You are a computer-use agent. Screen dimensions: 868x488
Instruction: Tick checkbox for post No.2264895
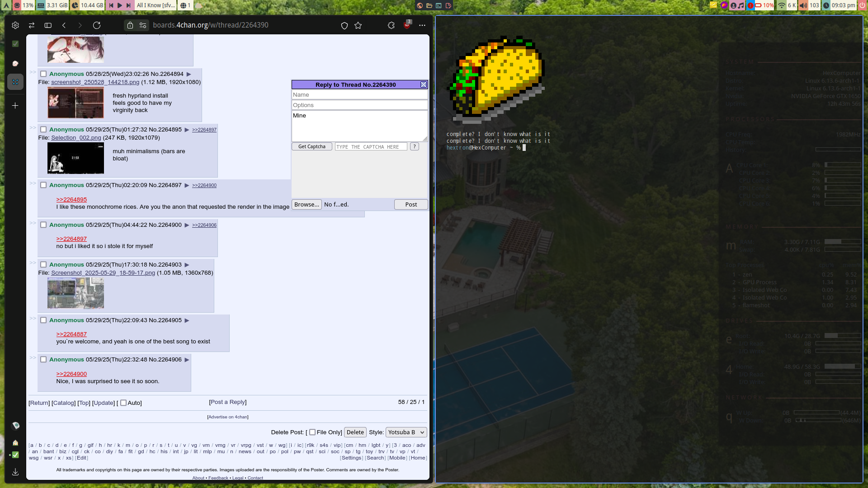(x=43, y=130)
